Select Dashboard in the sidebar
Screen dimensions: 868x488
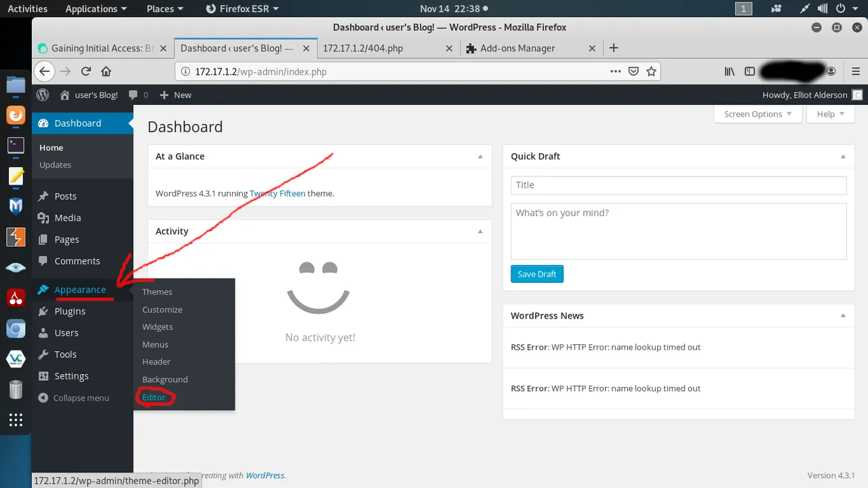77,123
